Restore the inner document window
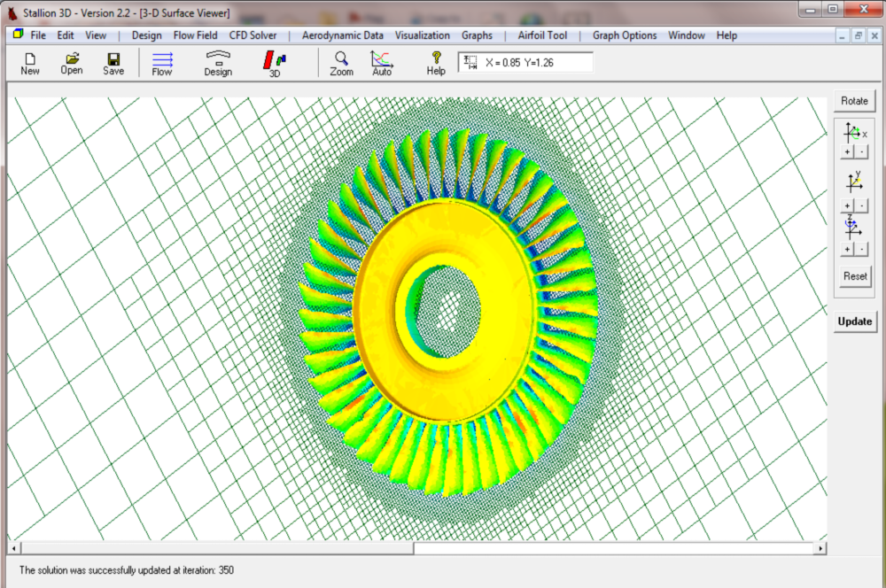The image size is (886, 588). point(859,35)
